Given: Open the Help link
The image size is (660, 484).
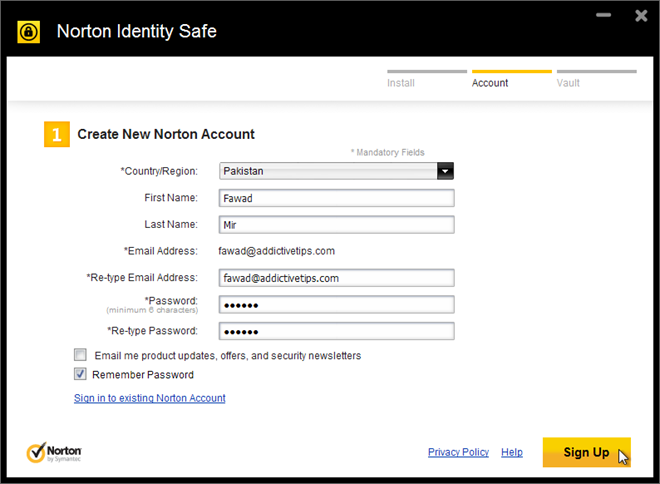Looking at the screenshot, I should click(x=512, y=452).
